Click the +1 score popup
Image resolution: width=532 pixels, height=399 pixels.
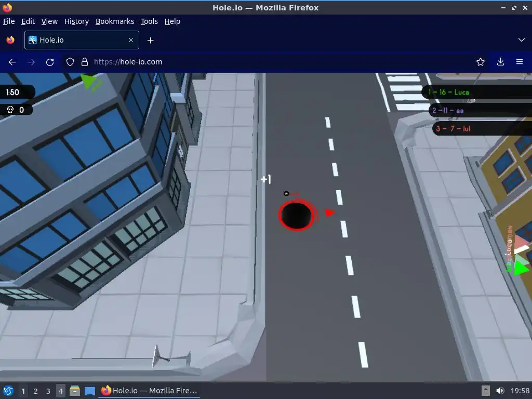pos(265,179)
